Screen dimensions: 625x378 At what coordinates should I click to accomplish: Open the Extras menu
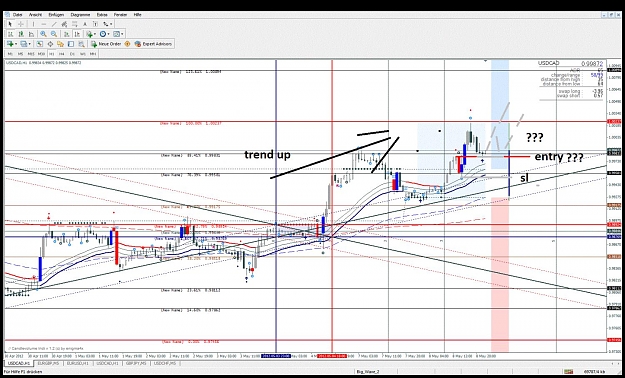(102, 15)
